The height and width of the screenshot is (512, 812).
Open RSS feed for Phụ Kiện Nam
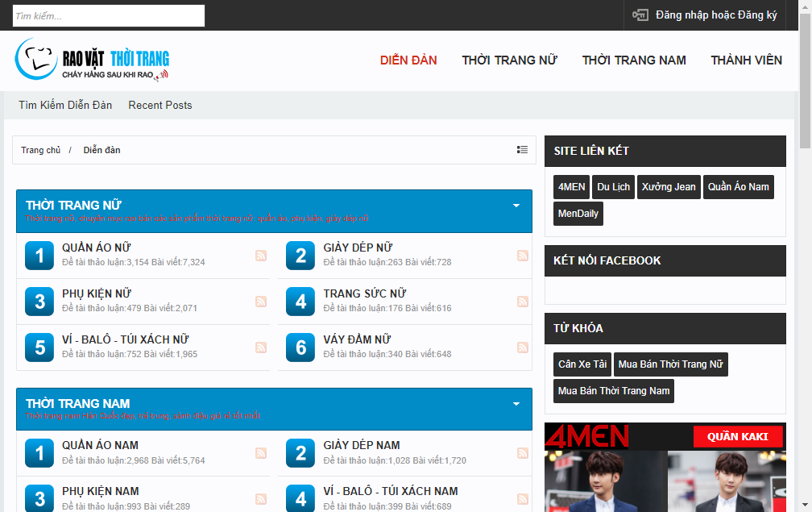[x=261, y=499]
